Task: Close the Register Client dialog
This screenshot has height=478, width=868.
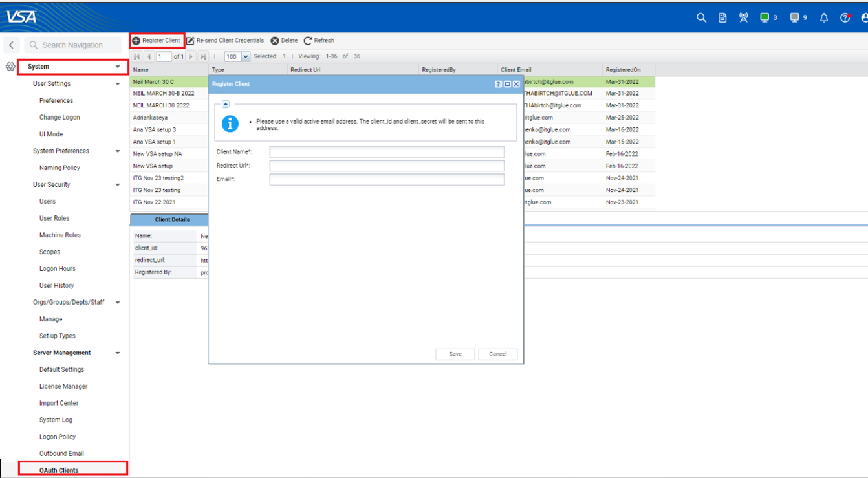Action: pos(516,84)
